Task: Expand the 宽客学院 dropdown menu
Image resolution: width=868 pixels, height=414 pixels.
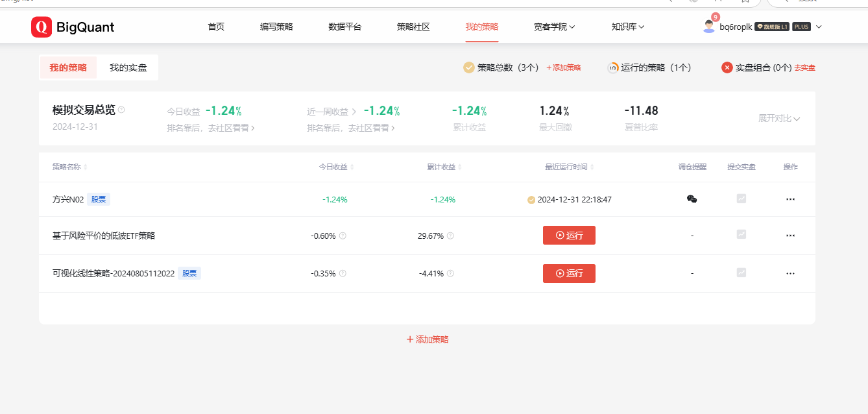Action: [554, 27]
